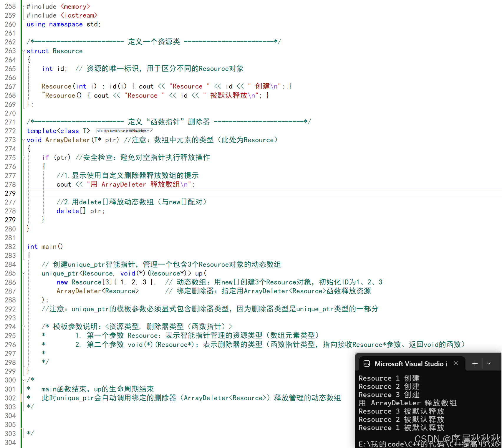Select the Microsoft Visual Studio terminal tab
The image size is (502, 448).
pos(411,363)
